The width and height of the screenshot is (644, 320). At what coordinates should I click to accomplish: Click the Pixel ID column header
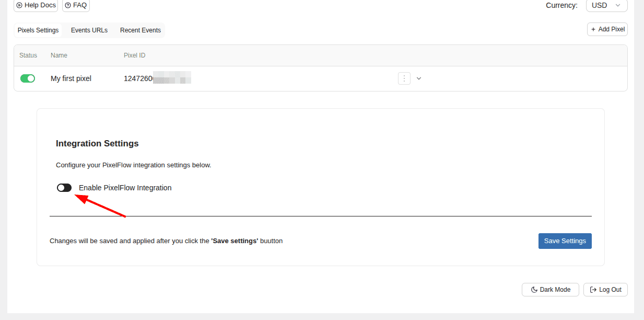pos(134,55)
